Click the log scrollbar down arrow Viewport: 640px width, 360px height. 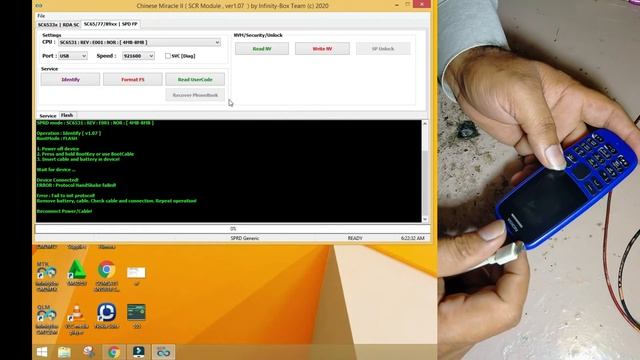(x=425, y=219)
